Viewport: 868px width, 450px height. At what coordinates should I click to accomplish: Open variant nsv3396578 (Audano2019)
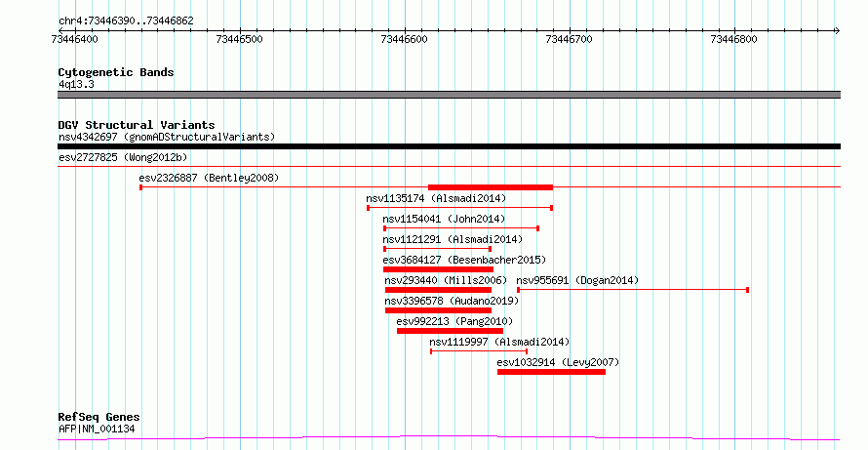pyautogui.click(x=452, y=301)
